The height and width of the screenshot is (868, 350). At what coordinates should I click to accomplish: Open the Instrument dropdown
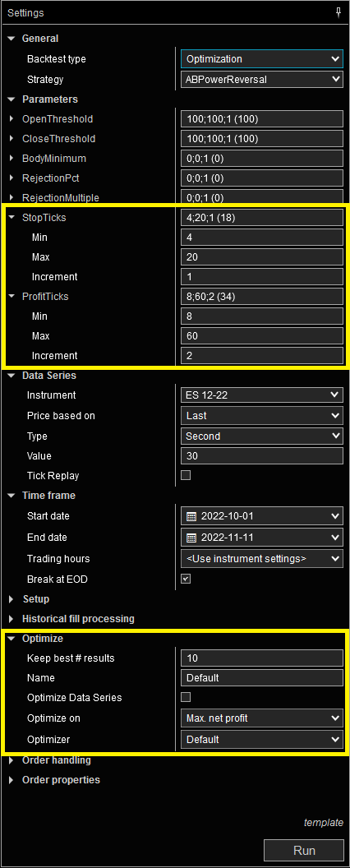(262, 395)
